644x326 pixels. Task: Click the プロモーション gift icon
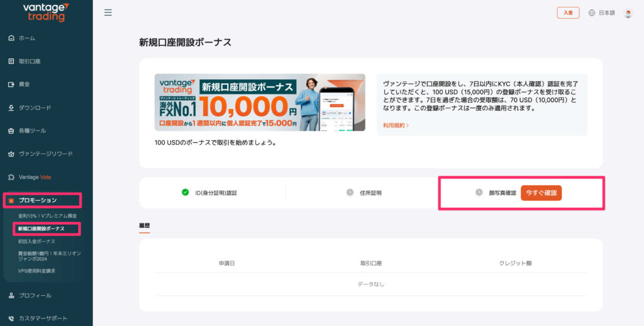click(11, 200)
